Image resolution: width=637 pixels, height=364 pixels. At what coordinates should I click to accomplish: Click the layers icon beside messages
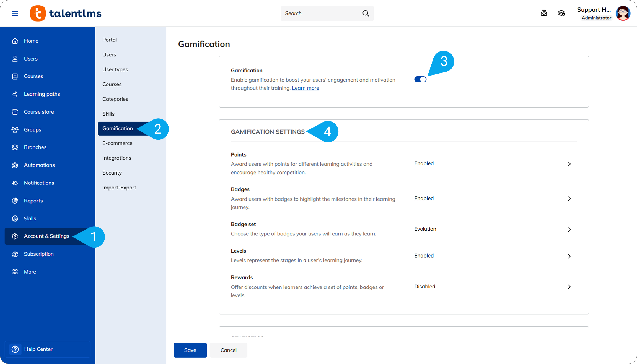pyautogui.click(x=561, y=13)
